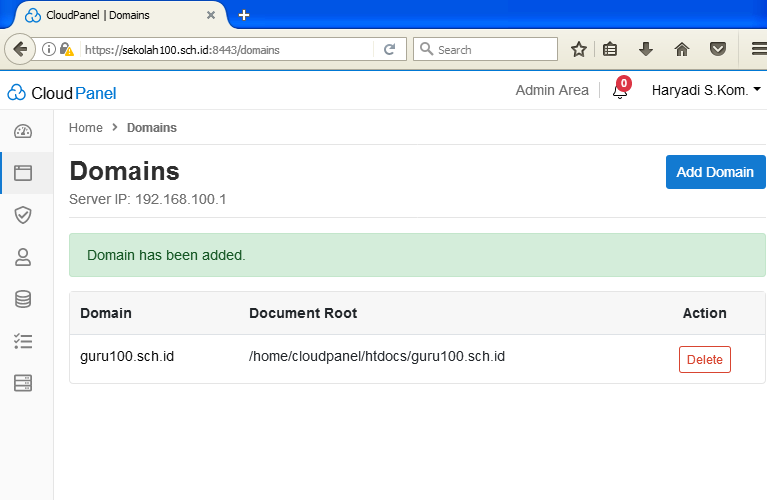Image resolution: width=767 pixels, height=500 pixels.
Task: Expand the Haryadi S.Kom. user dropdown
Action: (x=706, y=90)
